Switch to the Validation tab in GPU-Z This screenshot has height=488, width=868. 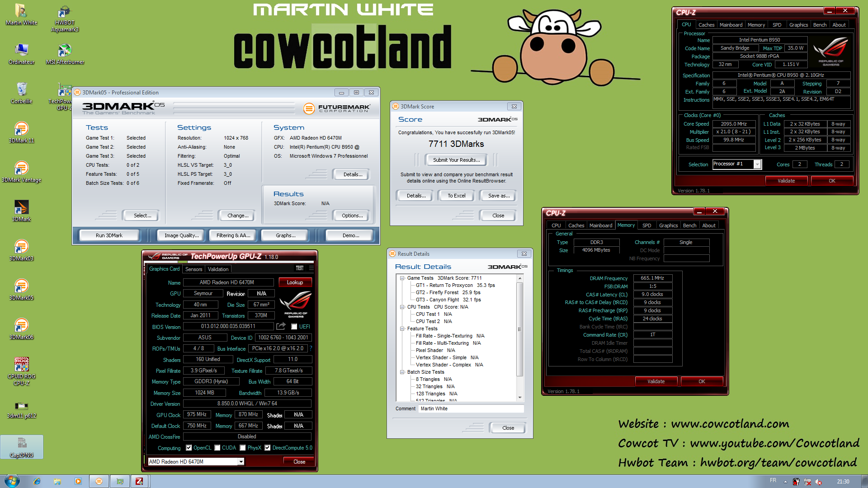tap(218, 269)
